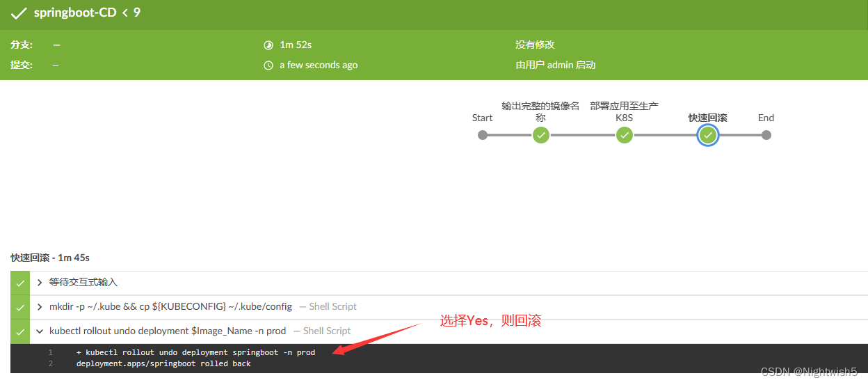The height and width of the screenshot is (385, 868).
Task: Click Shell Script label on kubectl step
Action: [x=322, y=331]
